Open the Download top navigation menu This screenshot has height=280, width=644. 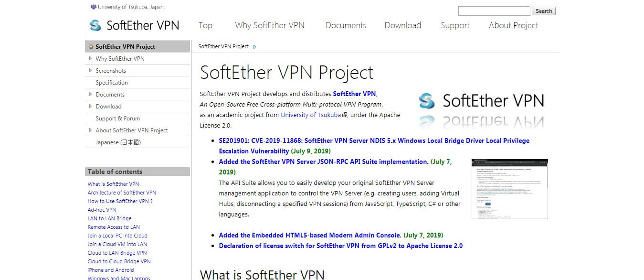click(x=403, y=25)
